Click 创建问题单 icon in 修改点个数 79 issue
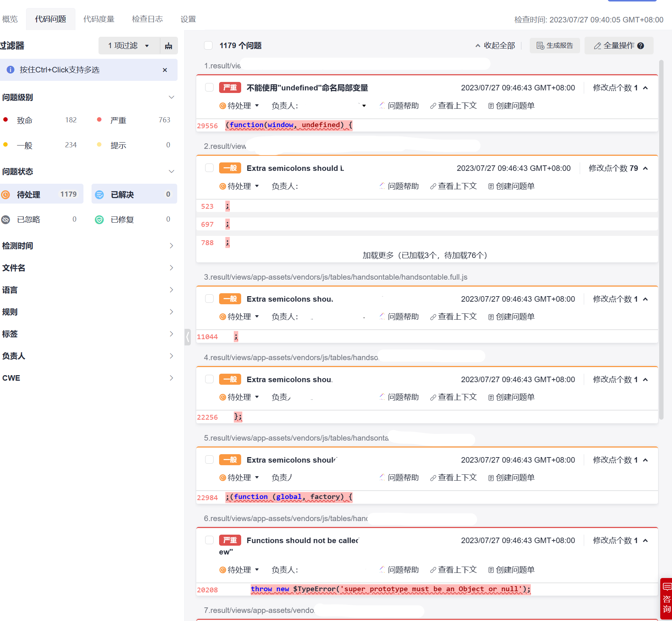The height and width of the screenshot is (621, 672). click(491, 187)
